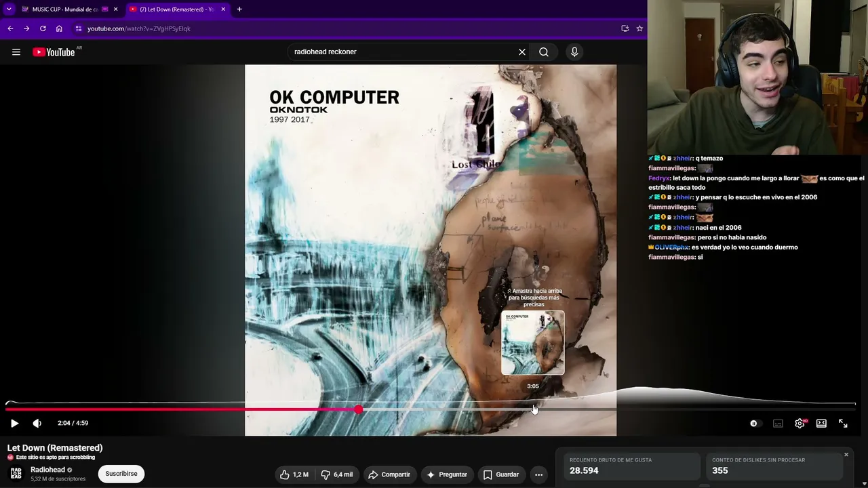Click the Suscribirse button

pyautogui.click(x=121, y=474)
